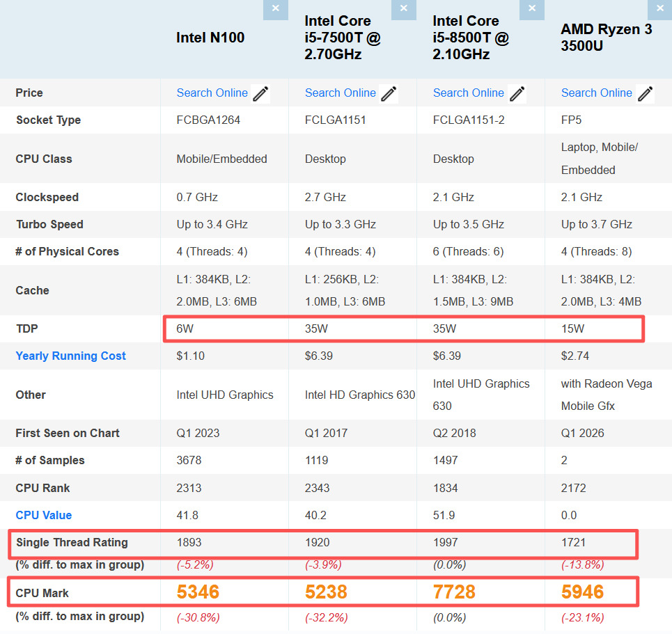Click the Mobile/Embedded CPU class cell
This screenshot has width=672, height=634.
point(221,159)
